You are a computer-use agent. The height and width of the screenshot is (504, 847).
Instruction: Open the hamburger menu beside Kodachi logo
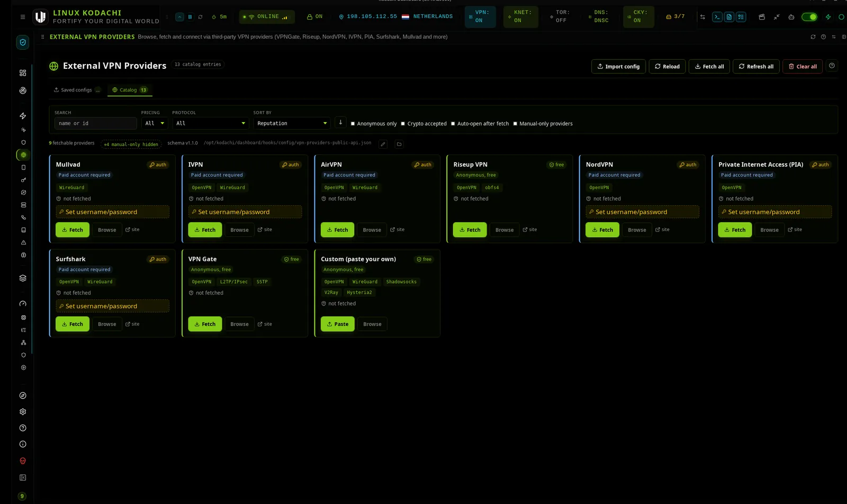[x=23, y=17]
